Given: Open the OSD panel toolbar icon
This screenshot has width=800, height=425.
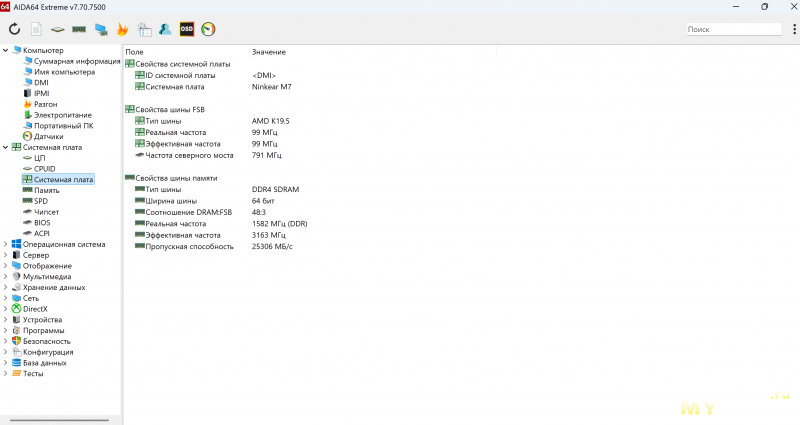Looking at the screenshot, I should tap(187, 29).
